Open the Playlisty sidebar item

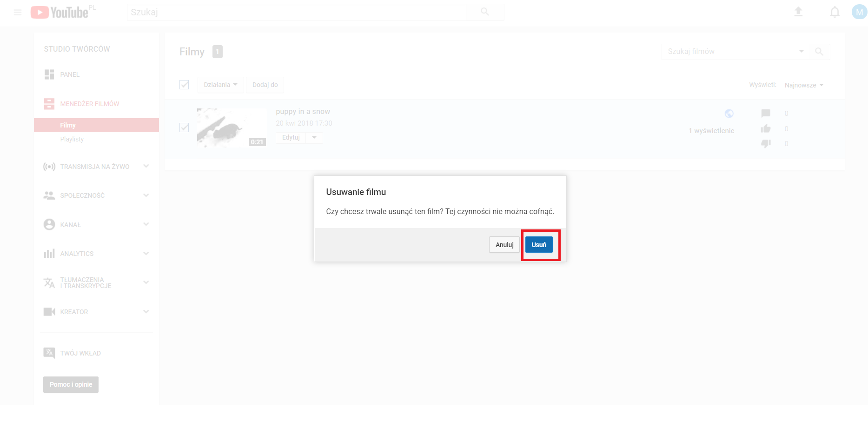pos(72,139)
